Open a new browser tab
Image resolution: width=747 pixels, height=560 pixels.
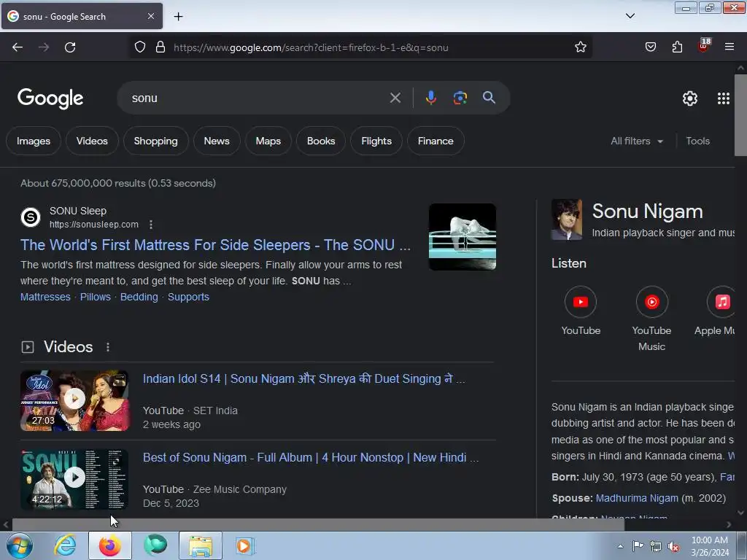pos(178,17)
